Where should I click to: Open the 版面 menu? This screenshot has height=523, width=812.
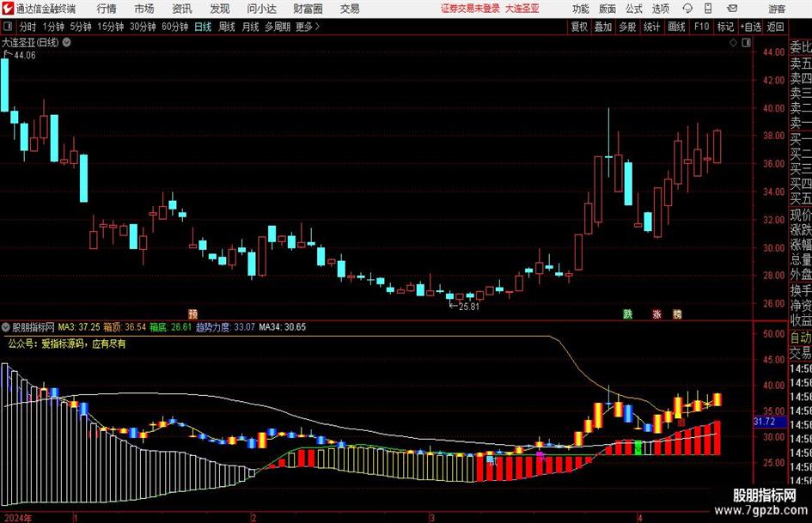607,9
